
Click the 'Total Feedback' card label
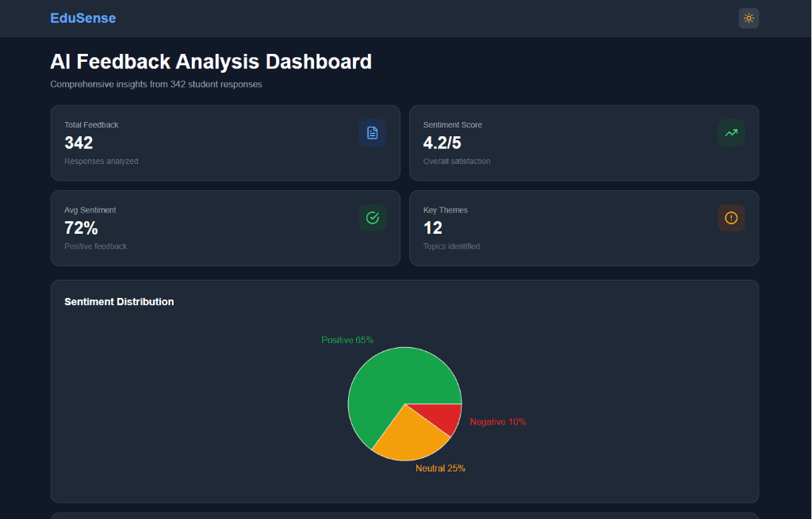point(91,124)
